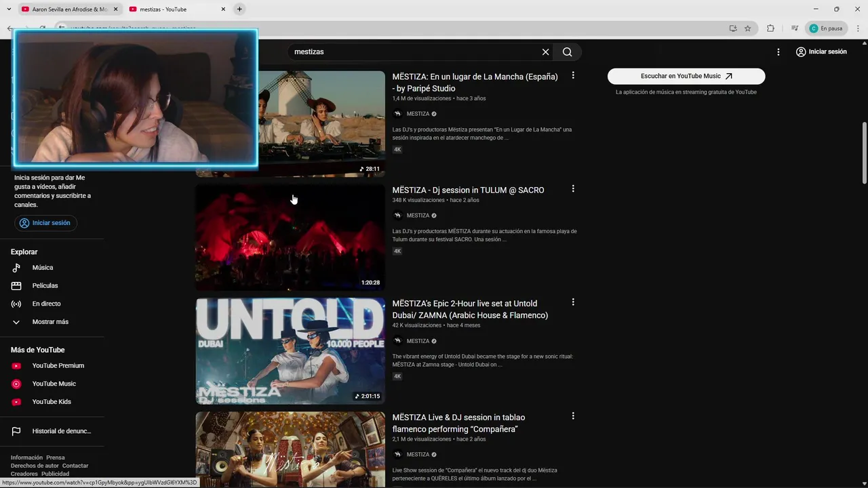This screenshot has width=868, height=488.
Task: Click page vertical scrollbar thumb
Action: point(864,152)
